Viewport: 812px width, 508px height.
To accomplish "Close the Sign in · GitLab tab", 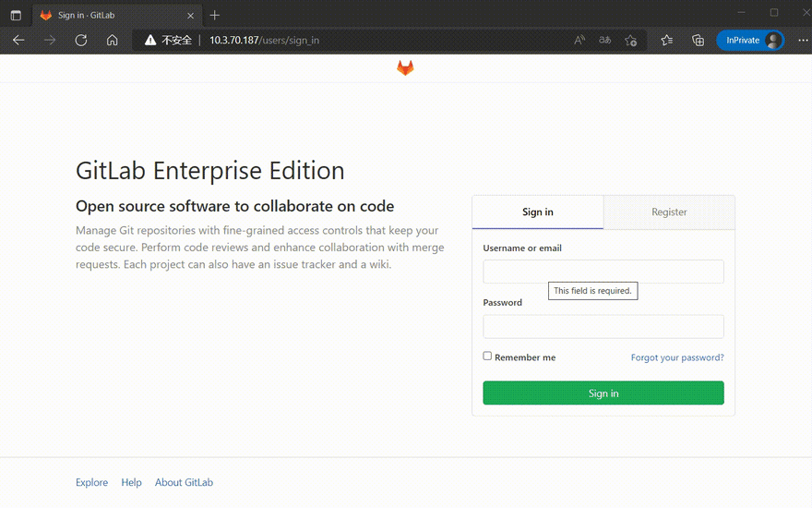I will [191, 16].
